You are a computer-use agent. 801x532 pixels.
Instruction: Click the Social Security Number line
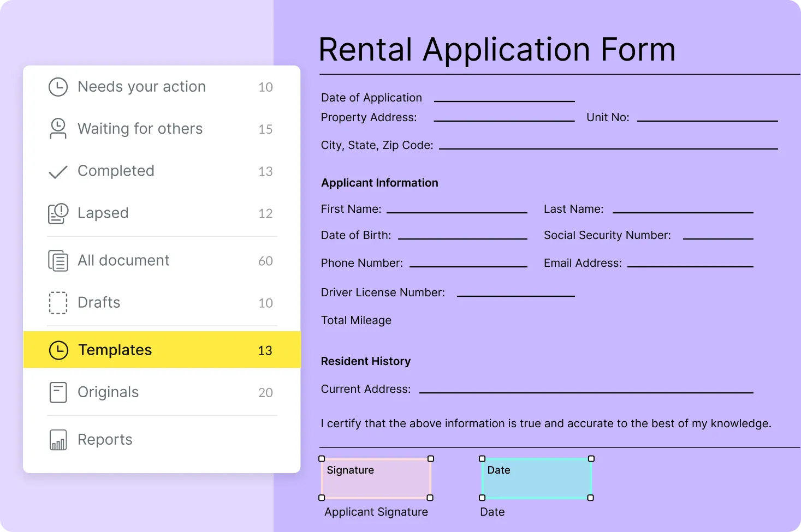(x=718, y=238)
